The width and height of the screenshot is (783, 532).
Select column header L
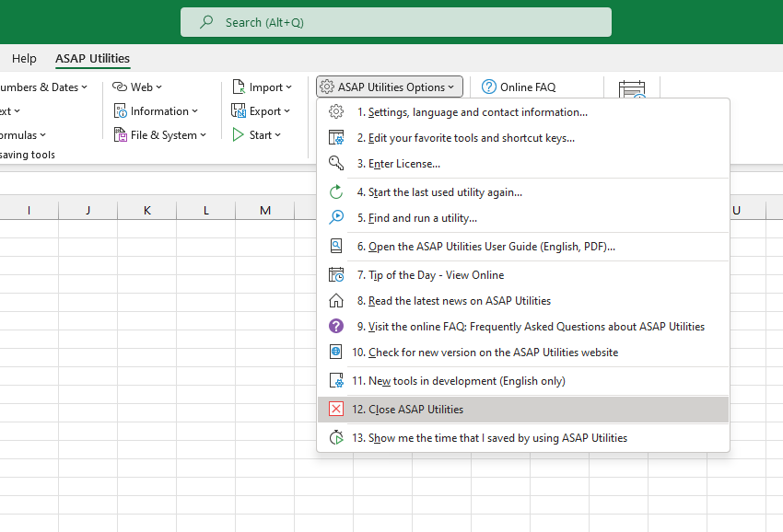[205, 210]
